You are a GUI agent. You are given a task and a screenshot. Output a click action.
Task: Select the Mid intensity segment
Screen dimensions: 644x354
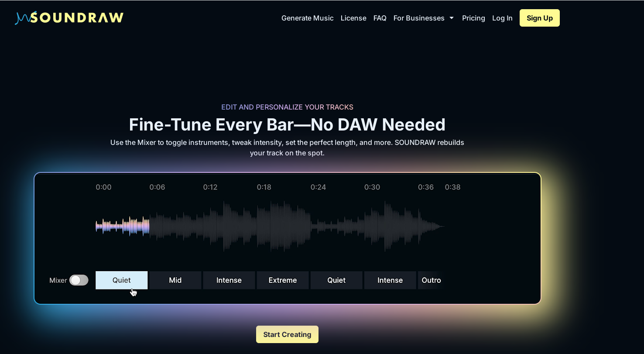[175, 280]
